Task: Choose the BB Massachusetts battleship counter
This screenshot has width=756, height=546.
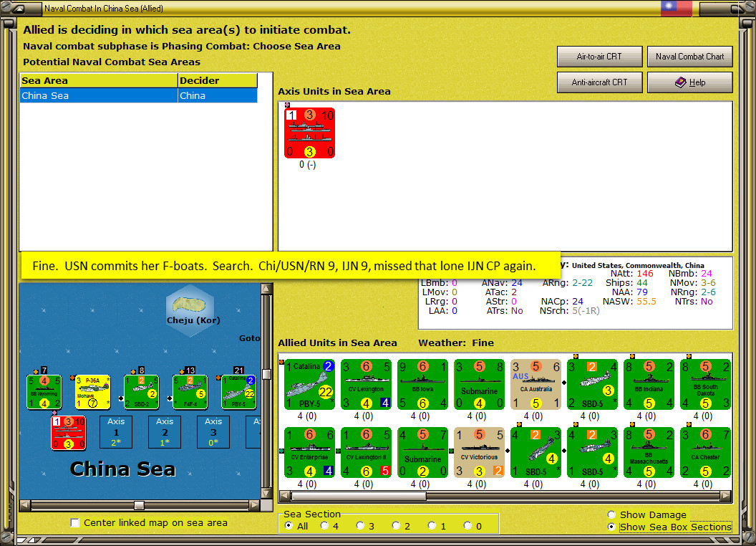Action: click(649, 452)
